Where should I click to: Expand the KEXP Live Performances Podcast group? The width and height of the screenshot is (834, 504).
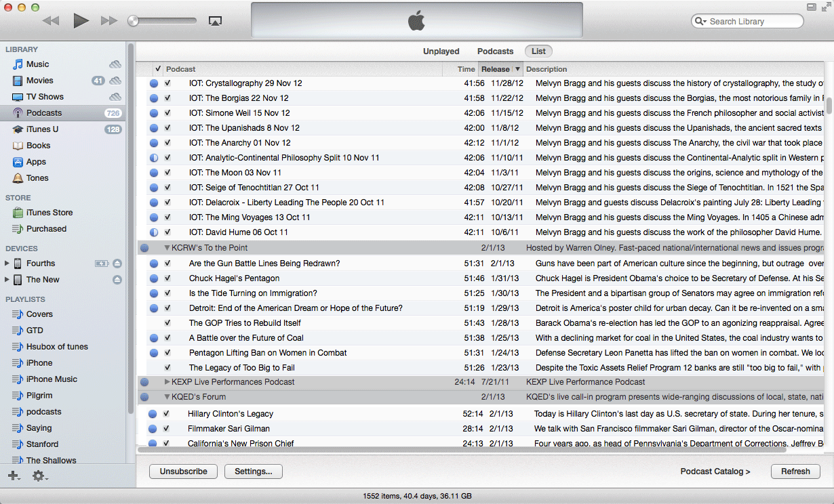[167, 382]
